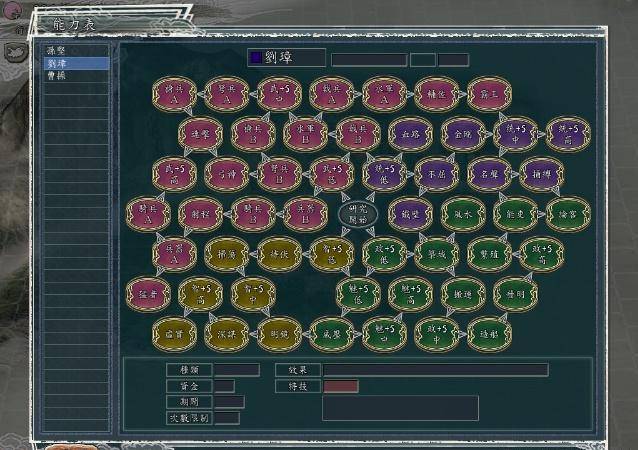This screenshot has width=638, height=450.
Task: Click the red 武+5中 node
Action: click(x=279, y=94)
